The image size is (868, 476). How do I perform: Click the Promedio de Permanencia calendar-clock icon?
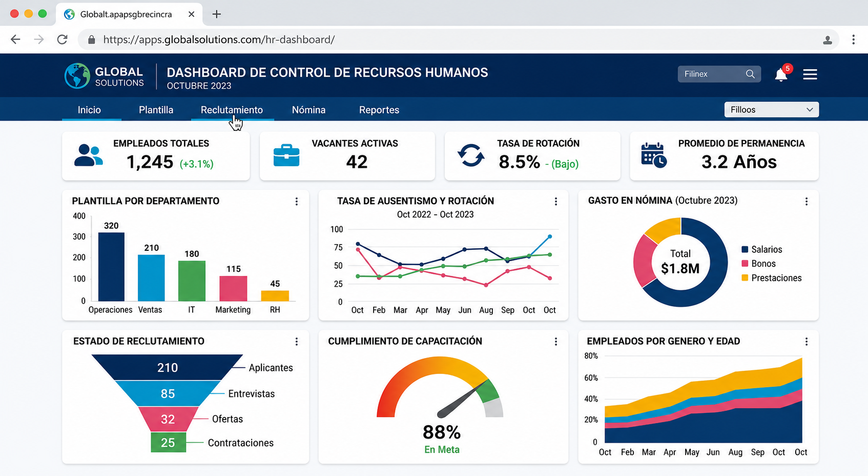point(654,155)
